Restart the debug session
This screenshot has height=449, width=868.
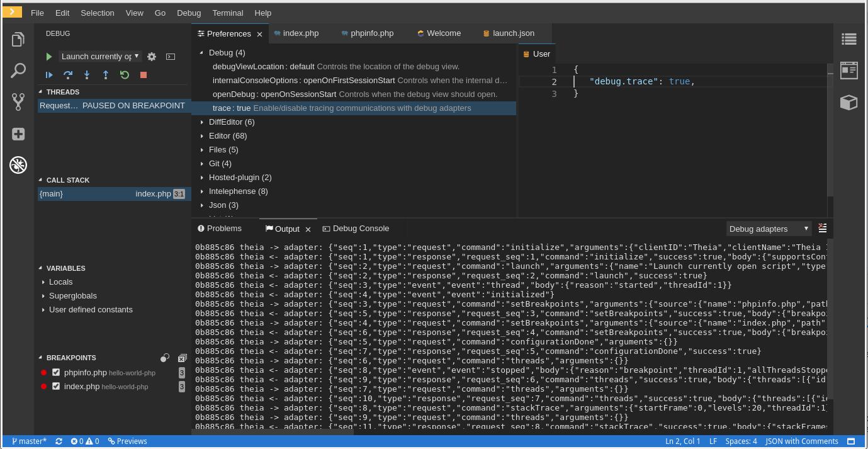click(x=124, y=75)
